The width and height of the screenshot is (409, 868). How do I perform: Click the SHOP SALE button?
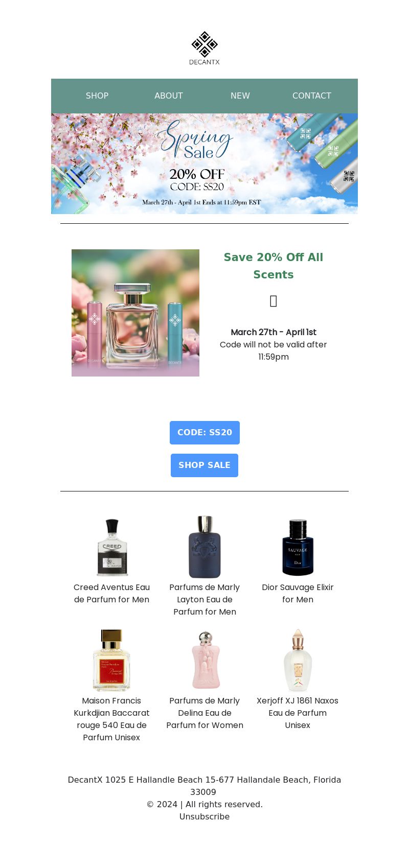pyautogui.click(x=204, y=465)
